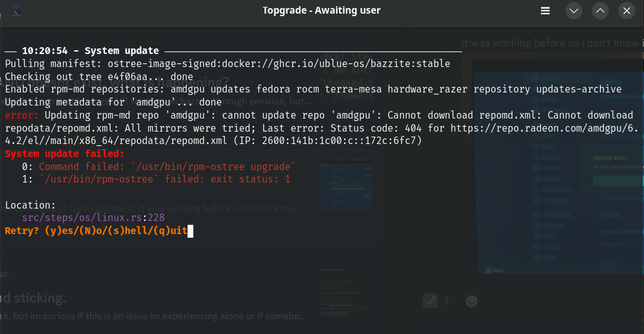Maximize the Topgrade window with up chevron

tap(600, 11)
